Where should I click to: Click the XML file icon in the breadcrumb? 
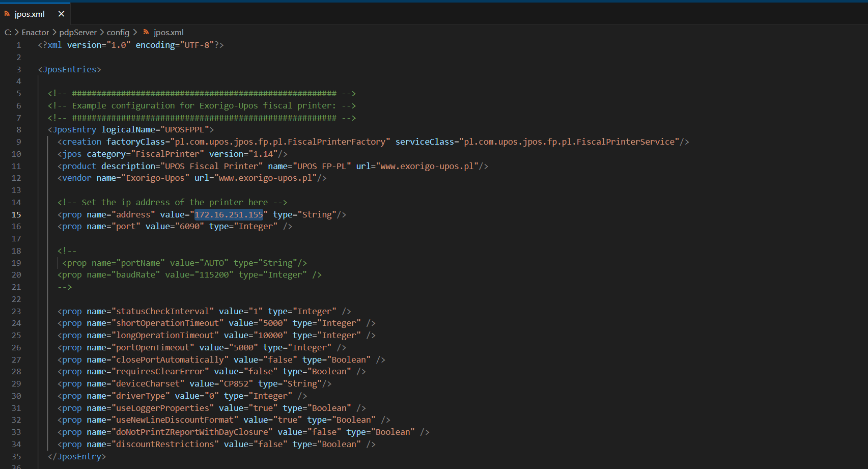(146, 32)
